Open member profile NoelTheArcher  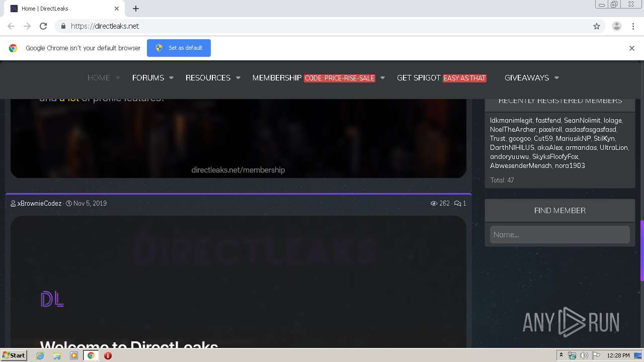click(513, 129)
